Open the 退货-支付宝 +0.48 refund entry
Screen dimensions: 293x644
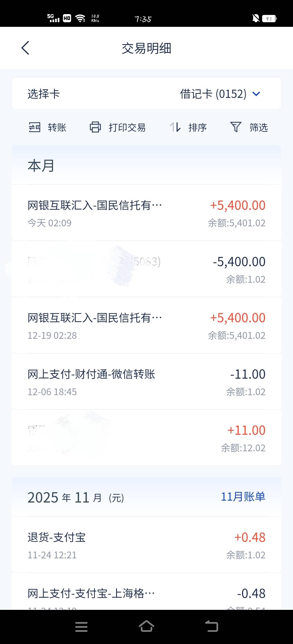pos(146,545)
